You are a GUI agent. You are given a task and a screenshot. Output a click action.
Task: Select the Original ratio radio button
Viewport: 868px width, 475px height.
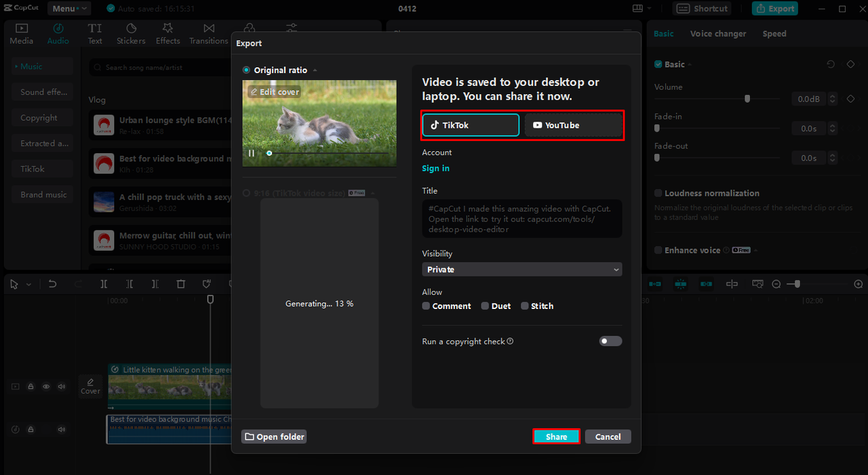click(x=247, y=70)
